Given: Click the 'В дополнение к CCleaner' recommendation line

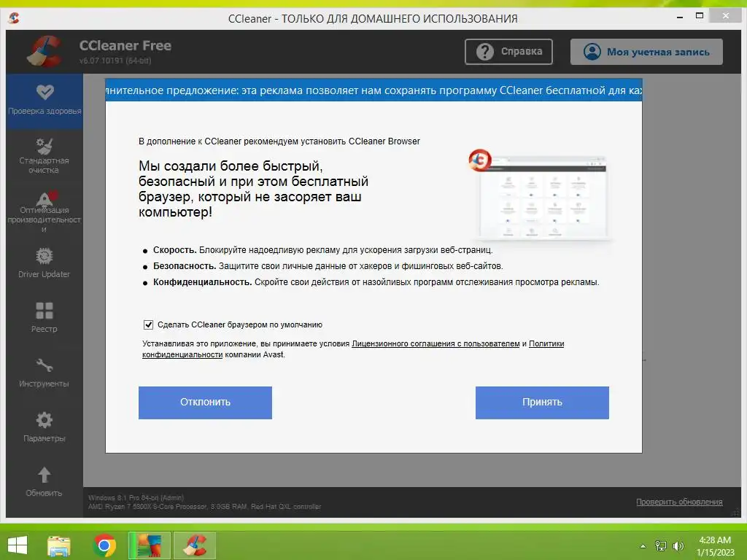Looking at the screenshot, I should click(x=279, y=141).
